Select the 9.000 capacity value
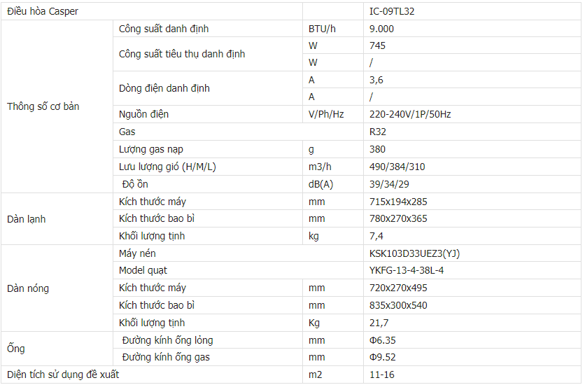 click(382, 29)
